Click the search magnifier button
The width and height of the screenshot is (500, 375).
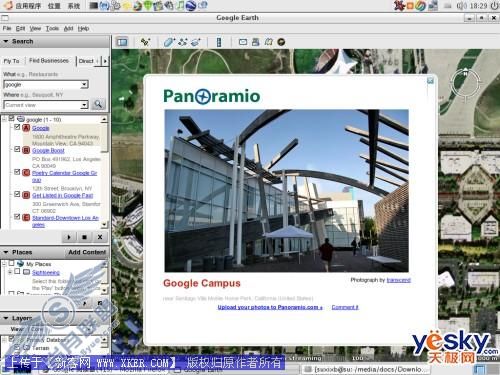click(98, 104)
